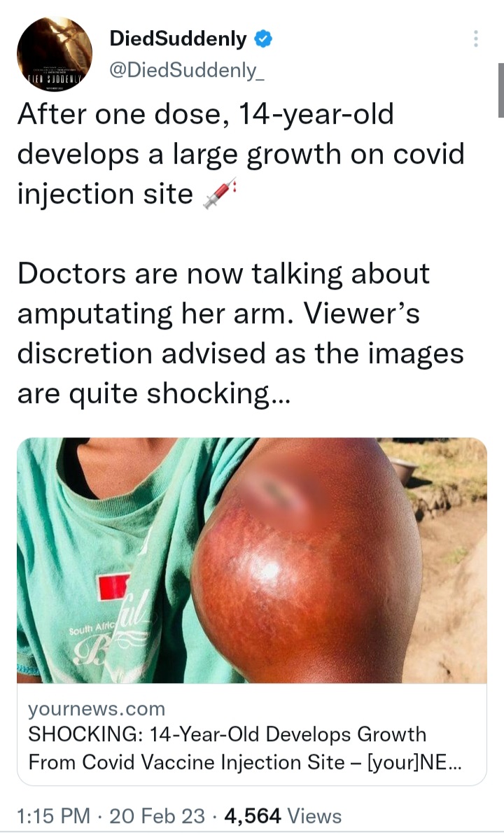
Task: Open the DiedSuddenly profile avatar
Action: pyautogui.click(x=55, y=54)
